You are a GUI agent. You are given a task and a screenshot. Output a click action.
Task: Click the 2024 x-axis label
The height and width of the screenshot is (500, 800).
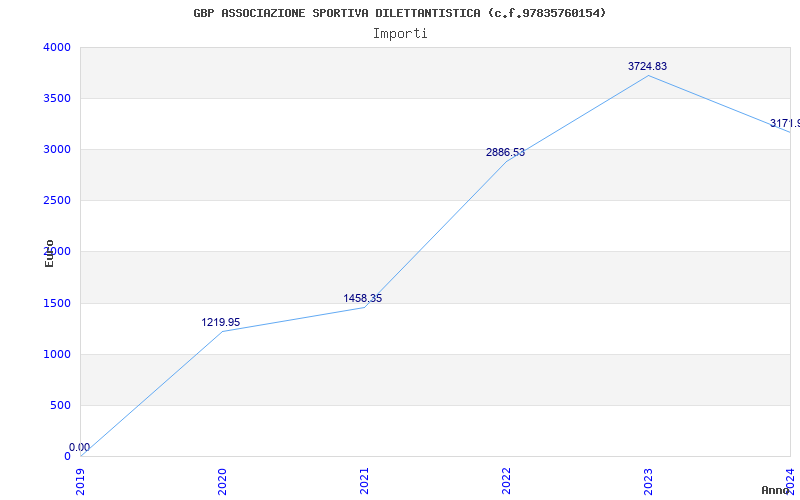click(x=790, y=480)
